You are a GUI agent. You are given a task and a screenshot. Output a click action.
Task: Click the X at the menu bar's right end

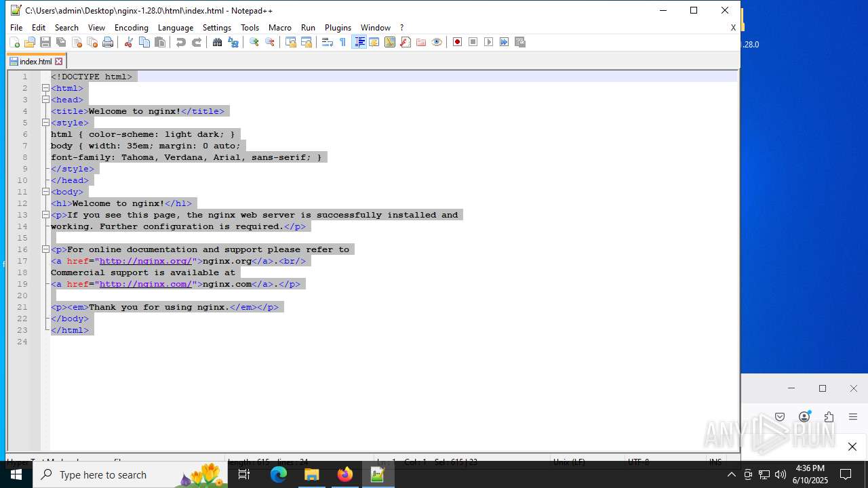tap(733, 28)
